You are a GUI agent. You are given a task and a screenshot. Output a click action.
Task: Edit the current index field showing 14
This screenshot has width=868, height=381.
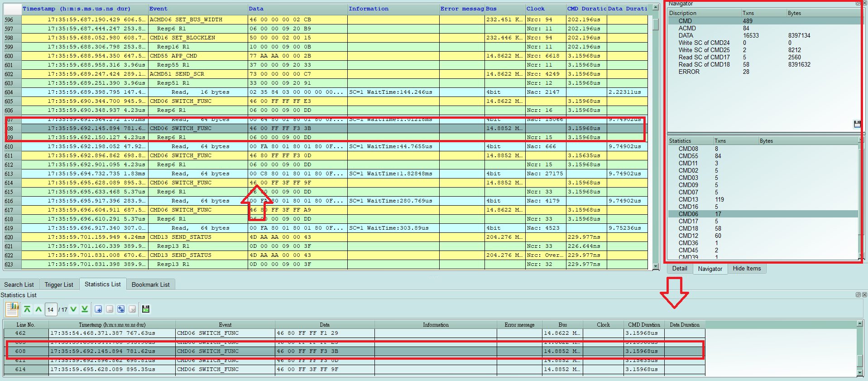(51, 309)
